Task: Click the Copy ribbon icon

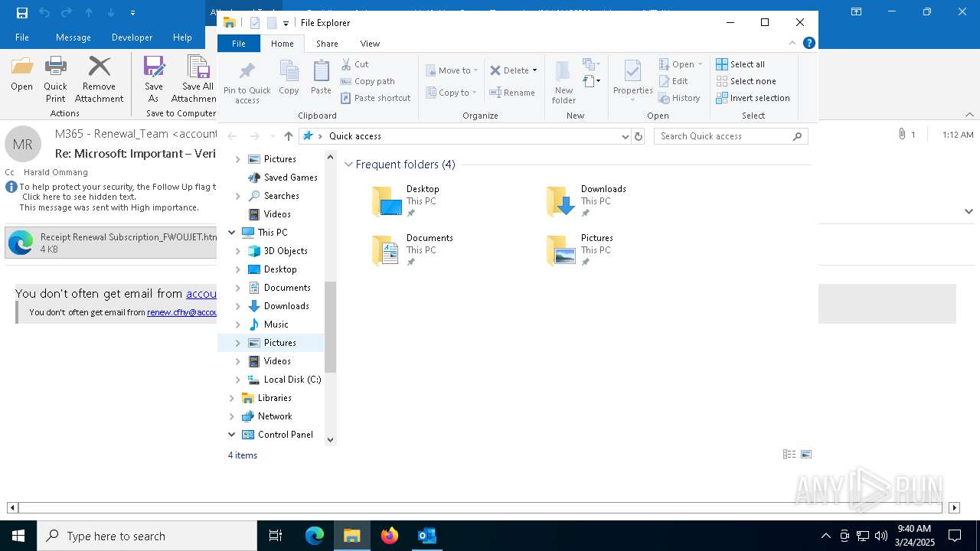Action: 289,78
